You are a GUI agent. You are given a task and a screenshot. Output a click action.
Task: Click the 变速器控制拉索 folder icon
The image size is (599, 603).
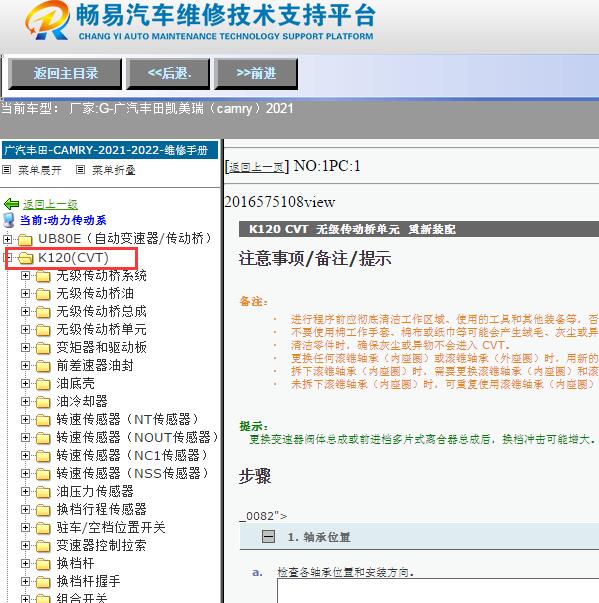[43, 546]
